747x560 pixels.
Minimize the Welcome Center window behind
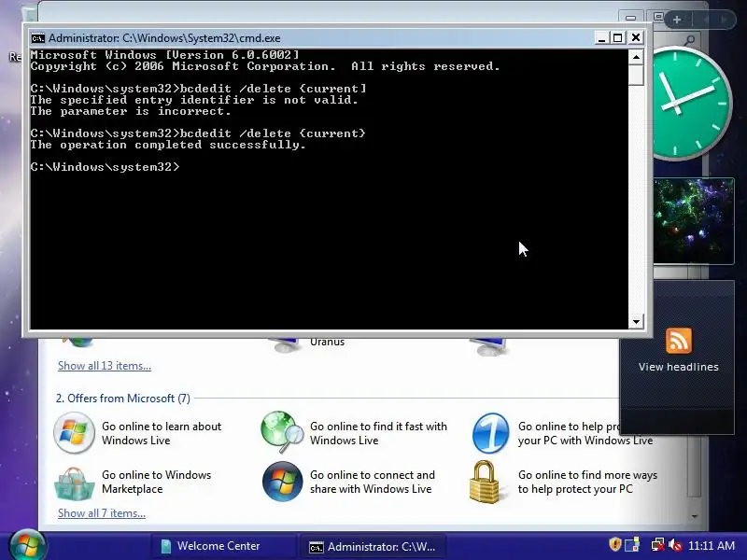[631, 18]
